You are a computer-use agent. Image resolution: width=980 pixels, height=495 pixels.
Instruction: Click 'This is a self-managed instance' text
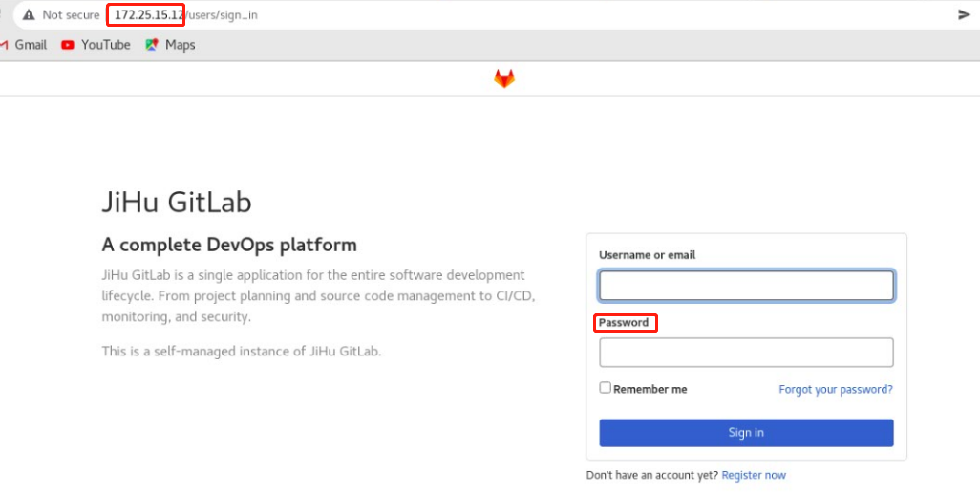click(242, 352)
